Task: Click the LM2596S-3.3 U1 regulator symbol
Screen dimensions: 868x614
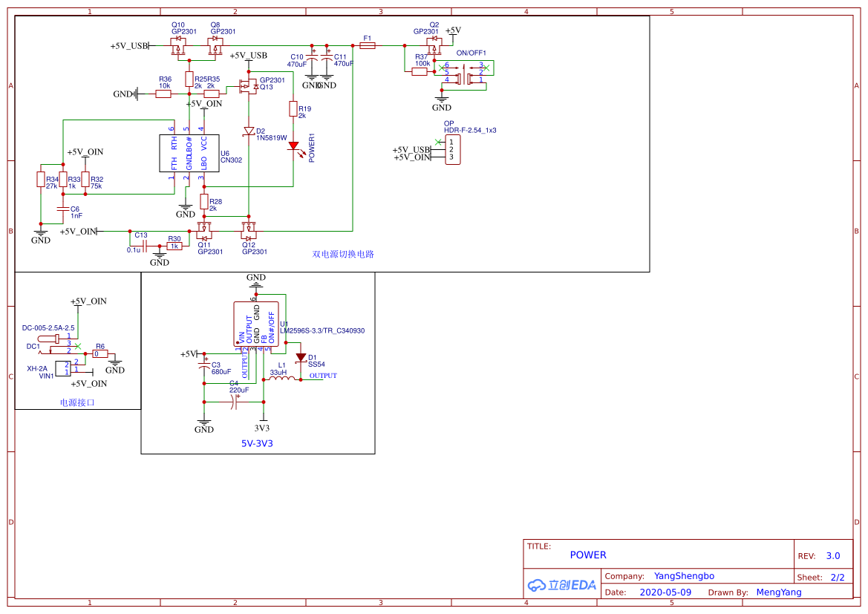Action: coord(255,324)
